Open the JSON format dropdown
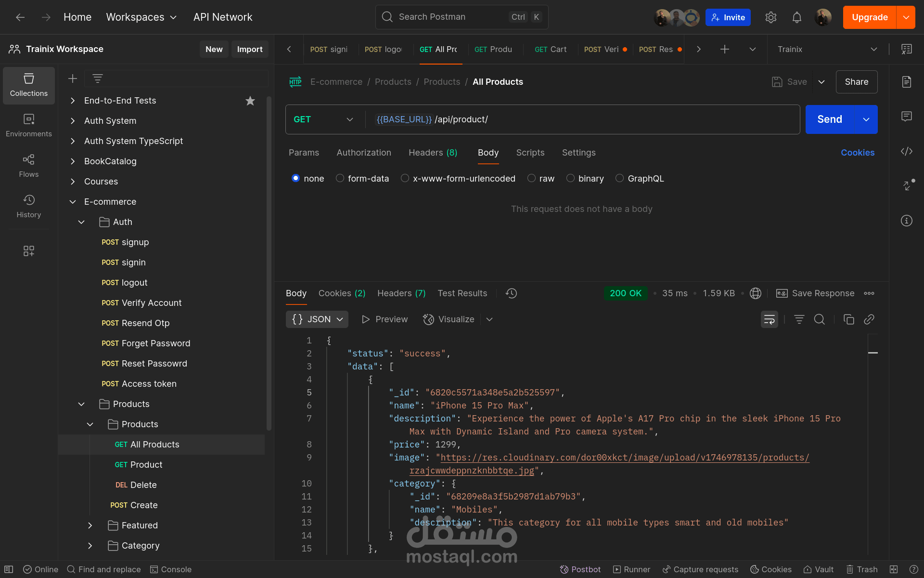This screenshot has width=924, height=578. click(317, 319)
